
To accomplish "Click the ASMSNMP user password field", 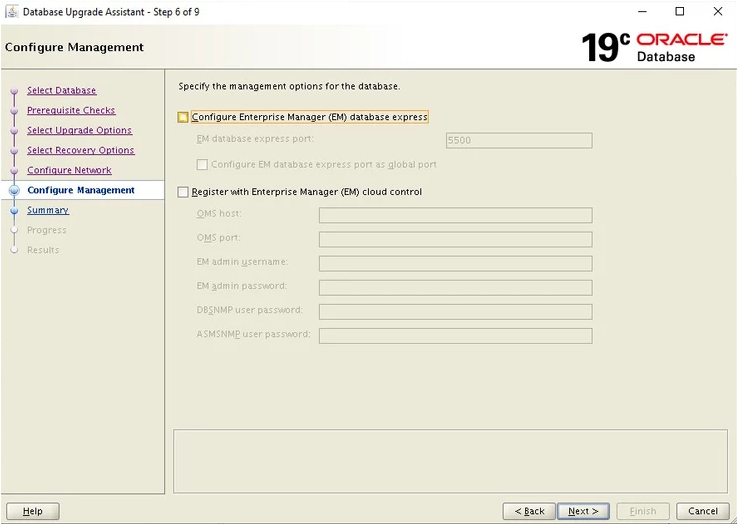I will (456, 336).
